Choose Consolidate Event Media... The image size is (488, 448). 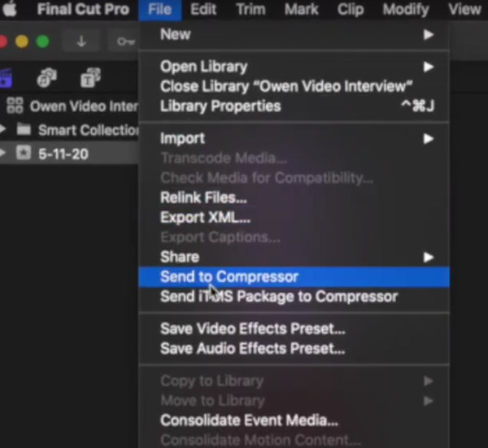click(x=294, y=420)
